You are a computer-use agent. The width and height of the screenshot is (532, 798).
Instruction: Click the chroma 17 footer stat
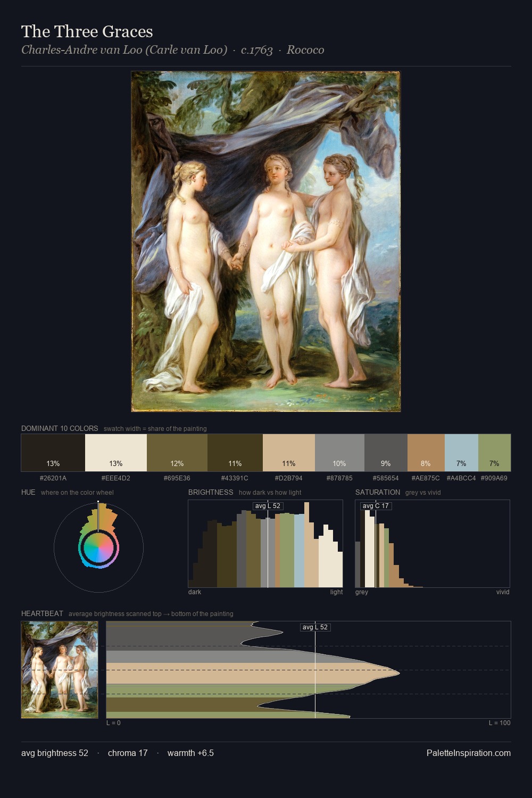128,753
